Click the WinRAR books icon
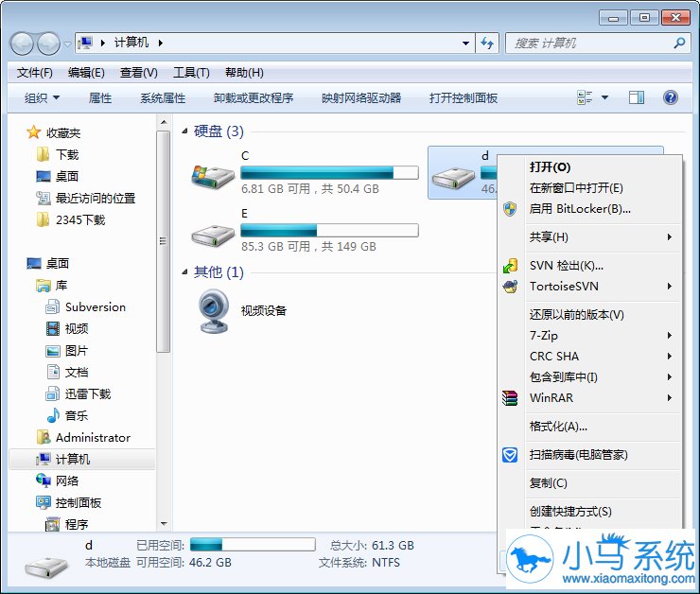Image resolution: width=700 pixels, height=594 pixels. point(510,397)
